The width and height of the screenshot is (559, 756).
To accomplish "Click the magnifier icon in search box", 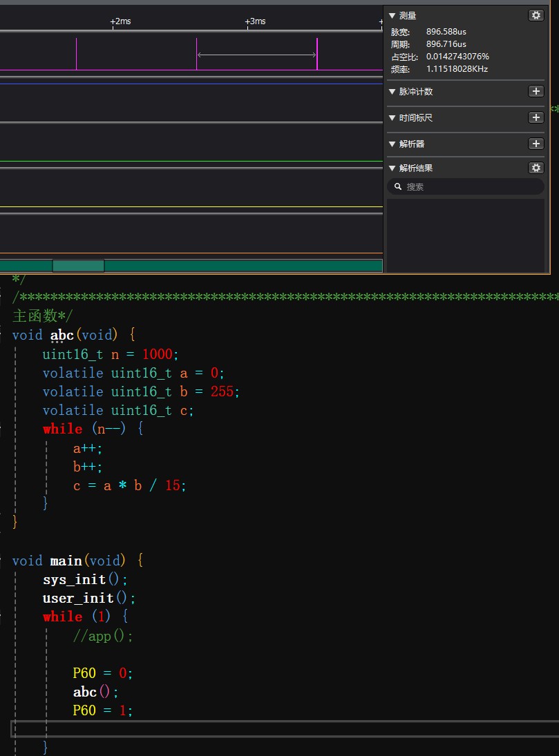I will 398,186.
